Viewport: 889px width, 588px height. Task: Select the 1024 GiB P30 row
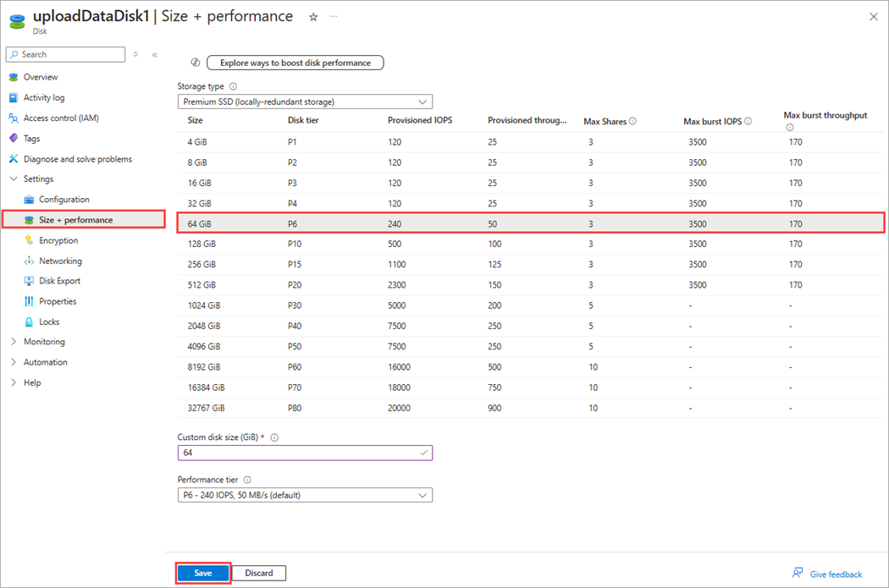530,305
